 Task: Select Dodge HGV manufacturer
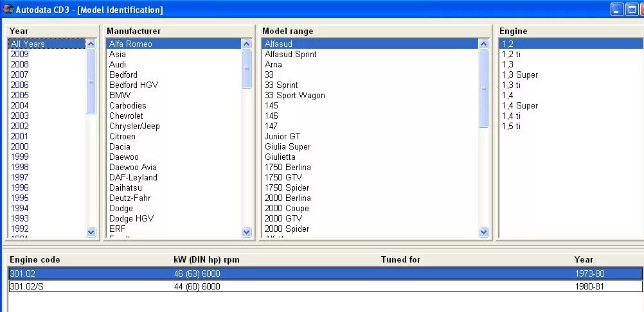131,218
